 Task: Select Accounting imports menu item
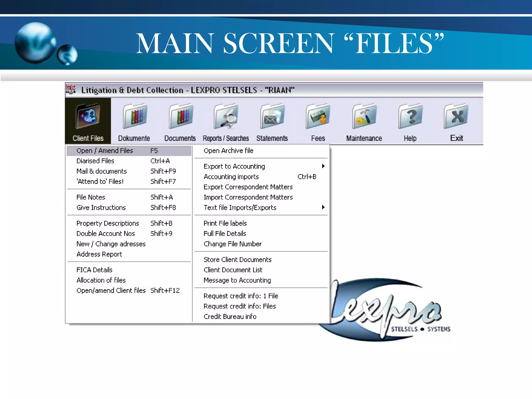[231, 177]
